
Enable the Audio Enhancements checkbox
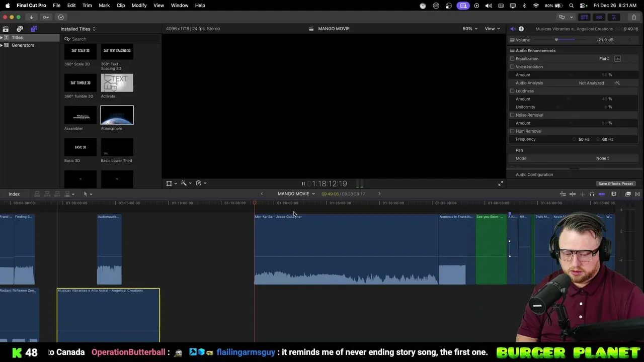[x=512, y=51]
